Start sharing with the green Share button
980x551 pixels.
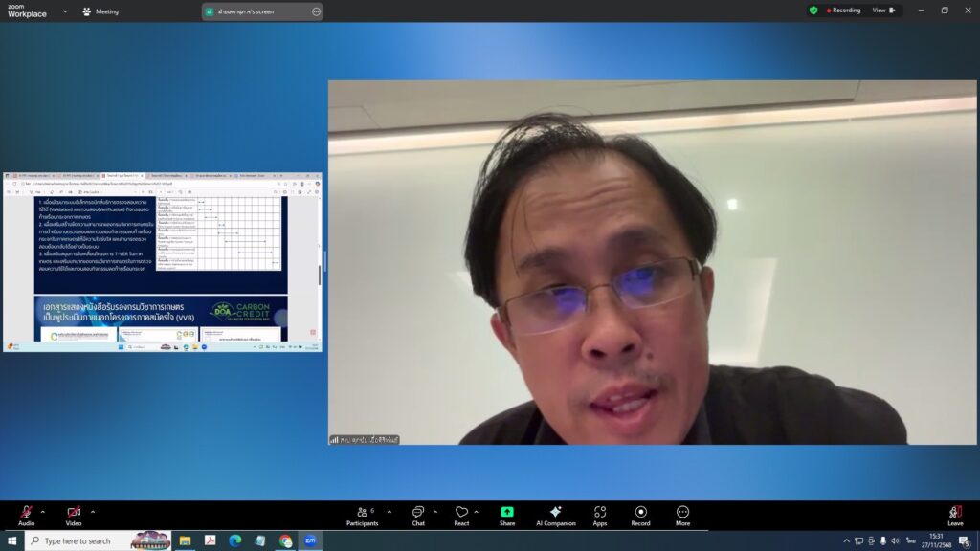[x=506, y=514]
